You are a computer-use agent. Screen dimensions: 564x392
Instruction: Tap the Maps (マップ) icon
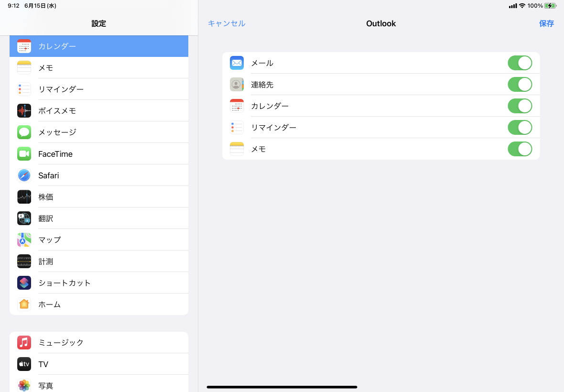(24, 240)
